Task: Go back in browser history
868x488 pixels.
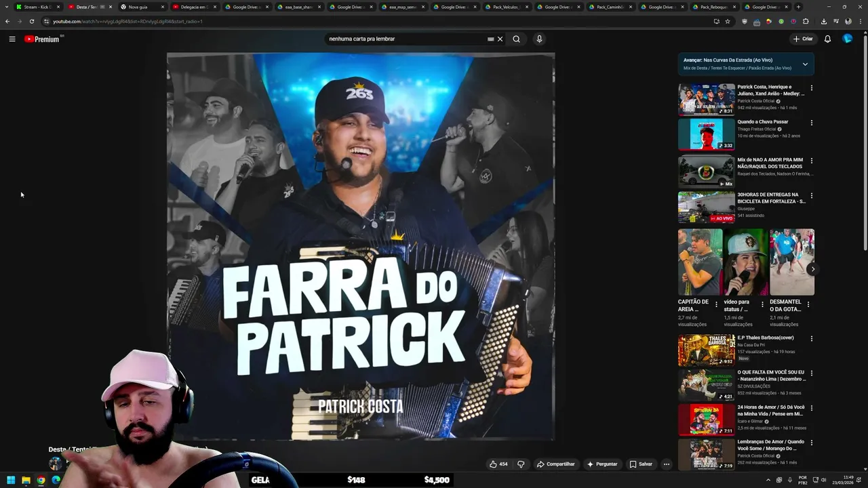Action: pos(7,21)
